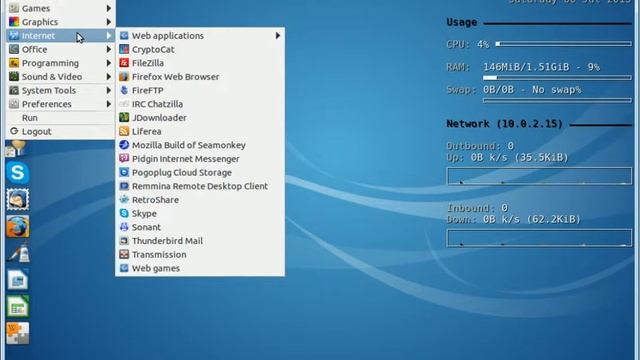
Task: Open the writer document icon in dock
Action: (x=18, y=280)
